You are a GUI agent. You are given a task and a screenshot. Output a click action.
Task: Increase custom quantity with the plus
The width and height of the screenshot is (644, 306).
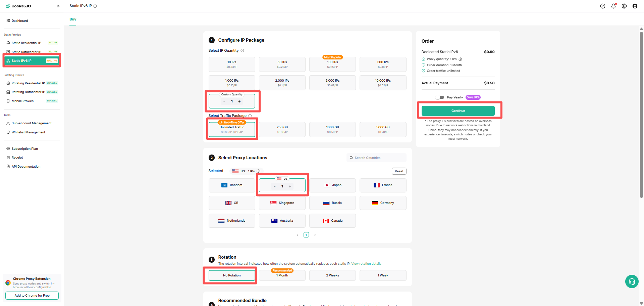click(239, 101)
